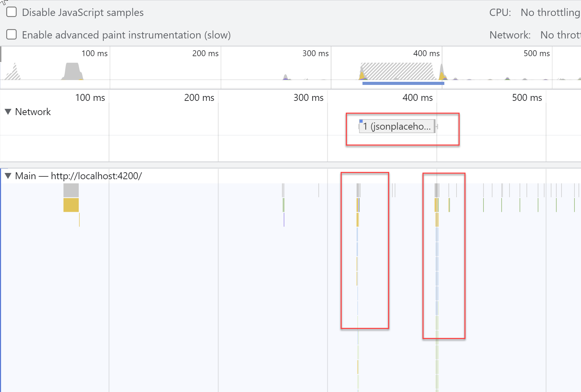Click the small blue priority square on request
The width and height of the screenshot is (581, 392).
[x=361, y=121]
